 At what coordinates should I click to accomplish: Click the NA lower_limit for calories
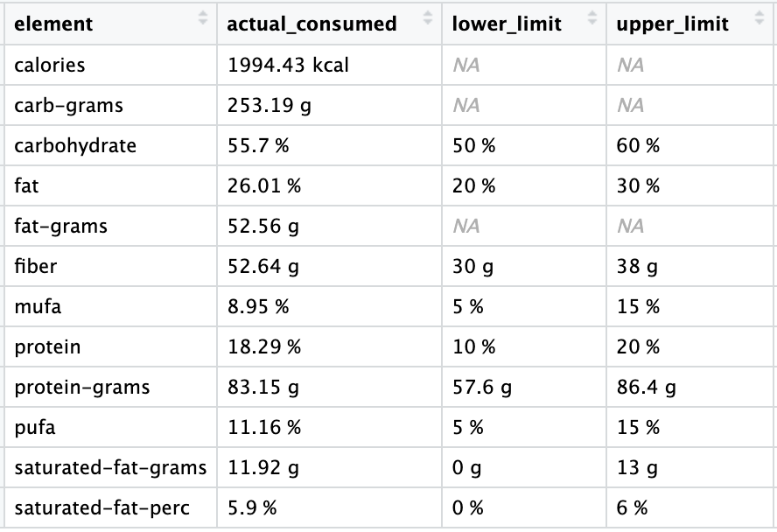[x=465, y=65]
